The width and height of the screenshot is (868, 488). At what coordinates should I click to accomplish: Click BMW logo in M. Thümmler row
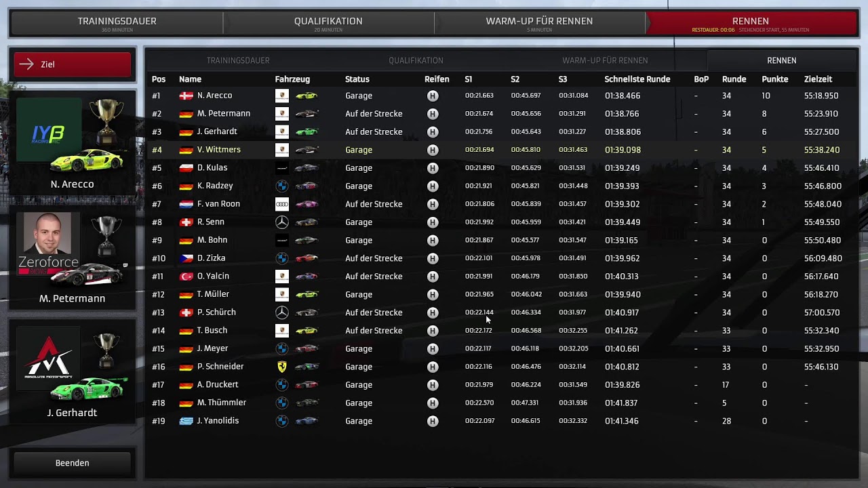coord(282,403)
